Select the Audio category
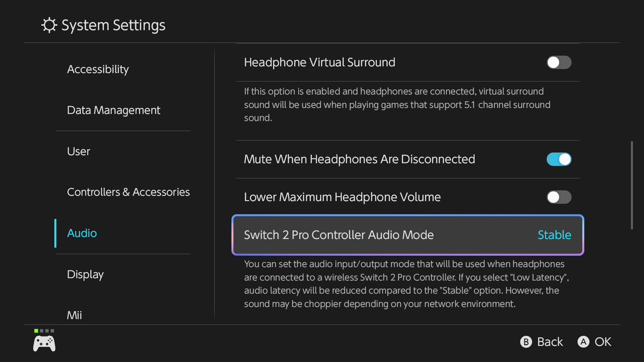Viewport: 644px width, 362px height. pos(82,233)
